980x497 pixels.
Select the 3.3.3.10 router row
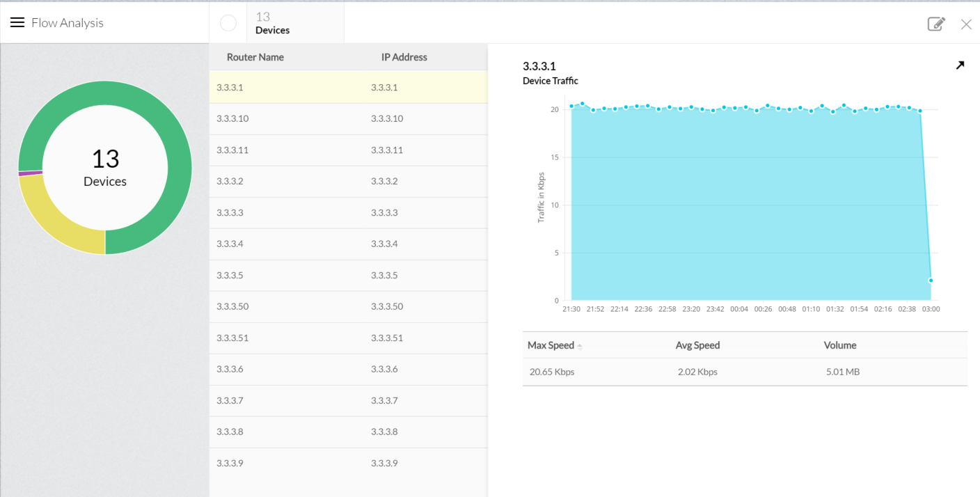[x=348, y=119]
